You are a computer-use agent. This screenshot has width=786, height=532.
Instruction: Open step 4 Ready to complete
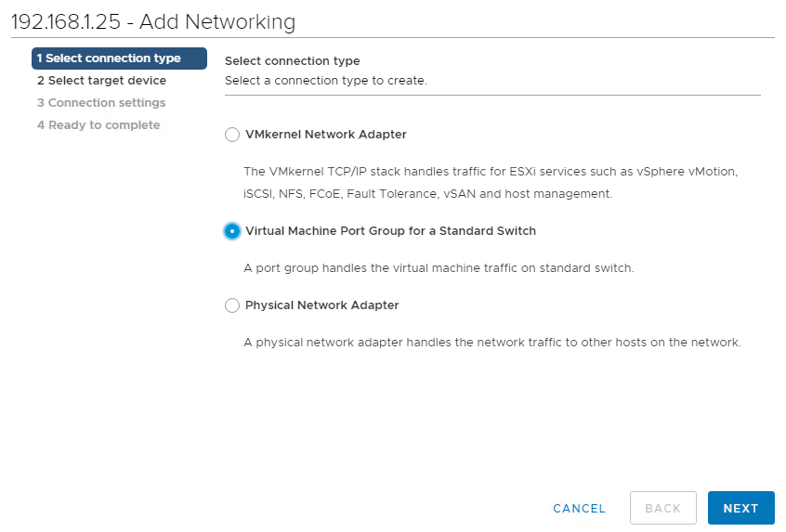98,124
